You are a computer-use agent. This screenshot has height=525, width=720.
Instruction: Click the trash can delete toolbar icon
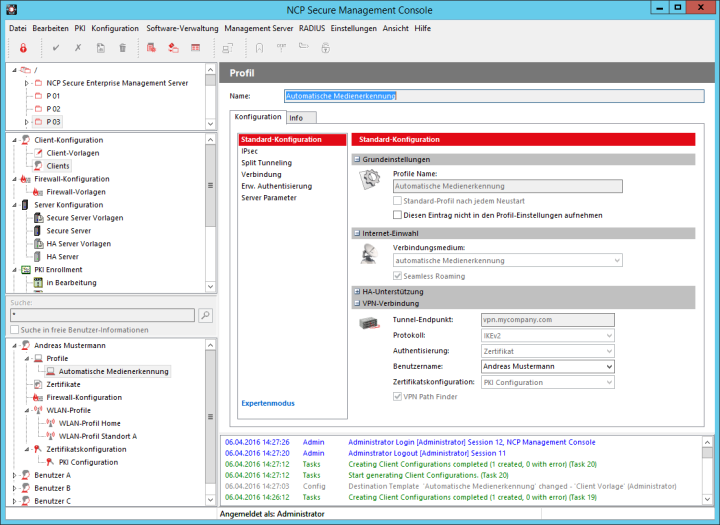(123, 47)
